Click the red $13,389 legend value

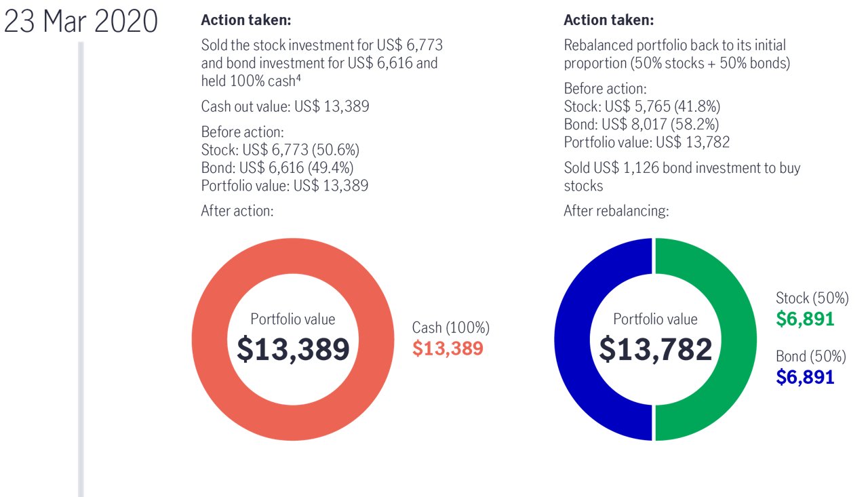pos(448,349)
